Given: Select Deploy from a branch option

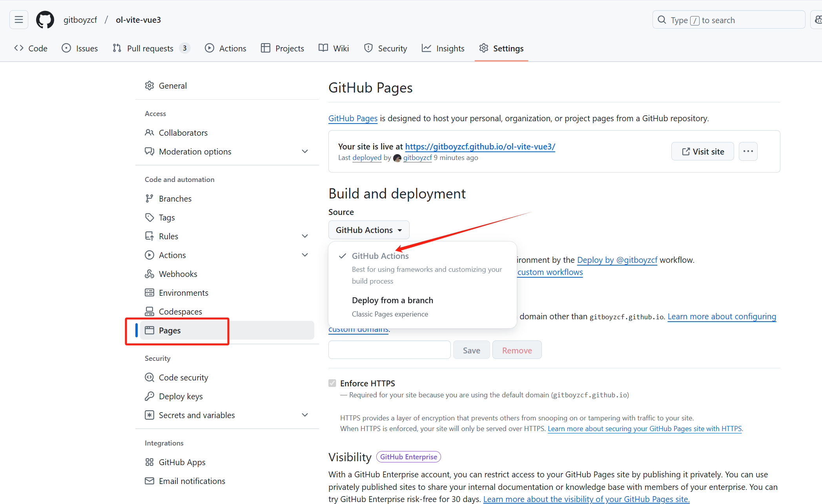Looking at the screenshot, I should 423,307.
